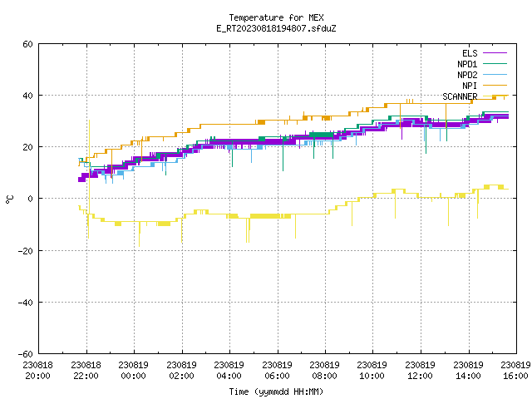Click the y-axis label 40
532x399 pixels.
pyautogui.click(x=27, y=96)
